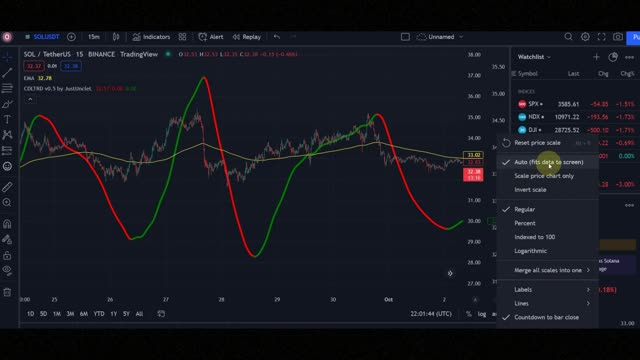
Task: Hide all drawings with eye icon
Action: pyautogui.click(x=7, y=270)
